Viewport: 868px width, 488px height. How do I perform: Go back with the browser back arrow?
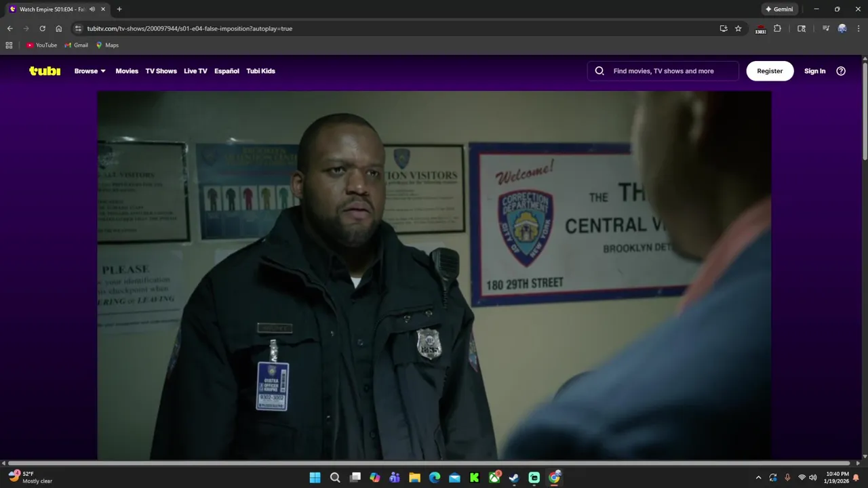coord(9,28)
